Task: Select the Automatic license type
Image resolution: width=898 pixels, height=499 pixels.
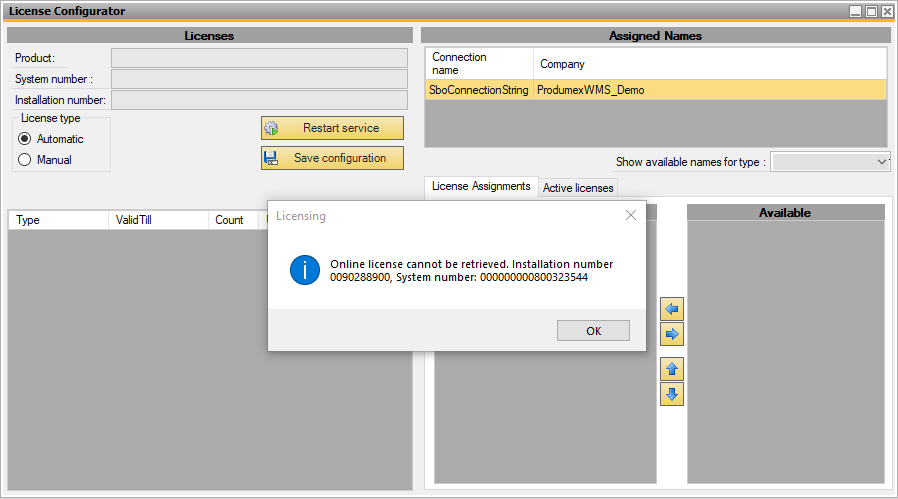Action: point(25,139)
